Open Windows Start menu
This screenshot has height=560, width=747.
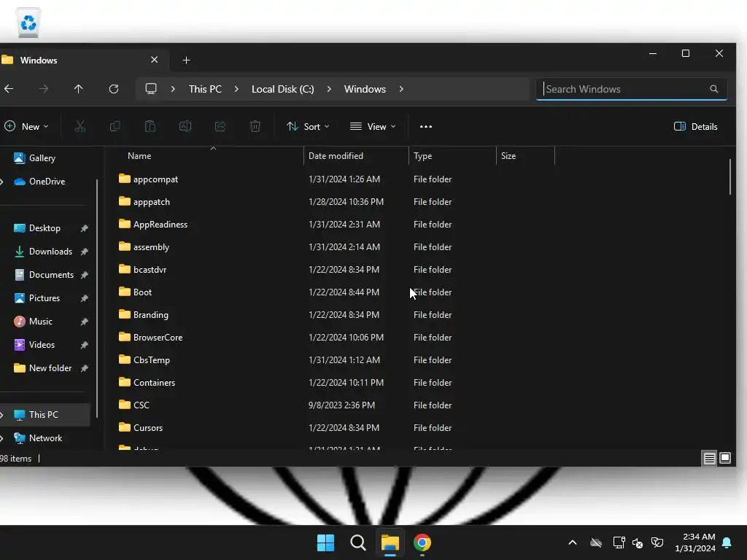pyautogui.click(x=326, y=542)
